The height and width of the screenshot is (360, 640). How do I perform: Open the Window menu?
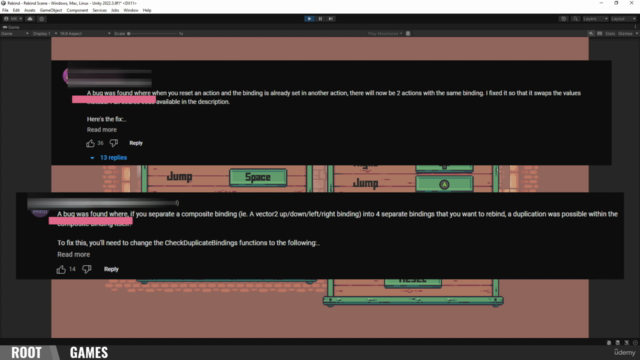click(131, 10)
